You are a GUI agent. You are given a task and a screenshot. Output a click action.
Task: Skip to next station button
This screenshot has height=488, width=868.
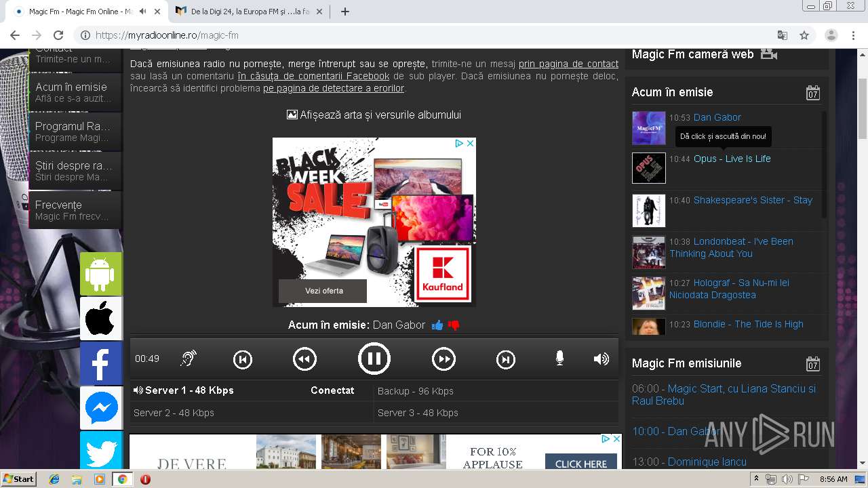[x=506, y=359]
